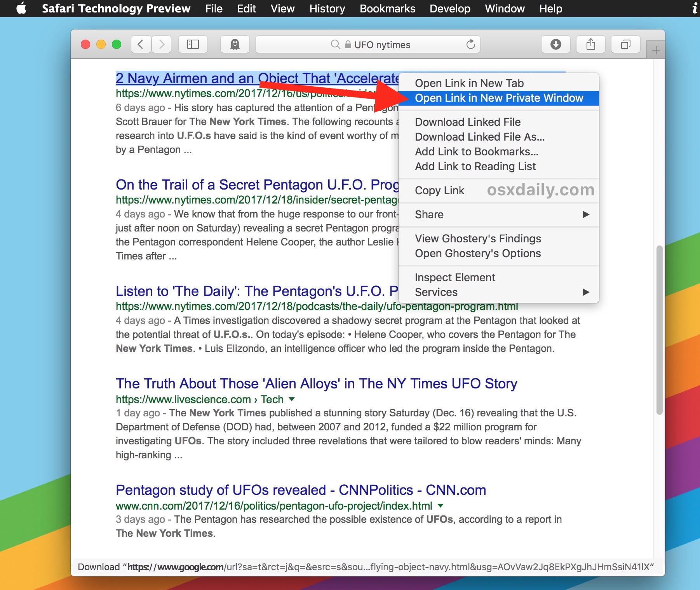
Task: Show all tabs overview button
Action: 626,44
